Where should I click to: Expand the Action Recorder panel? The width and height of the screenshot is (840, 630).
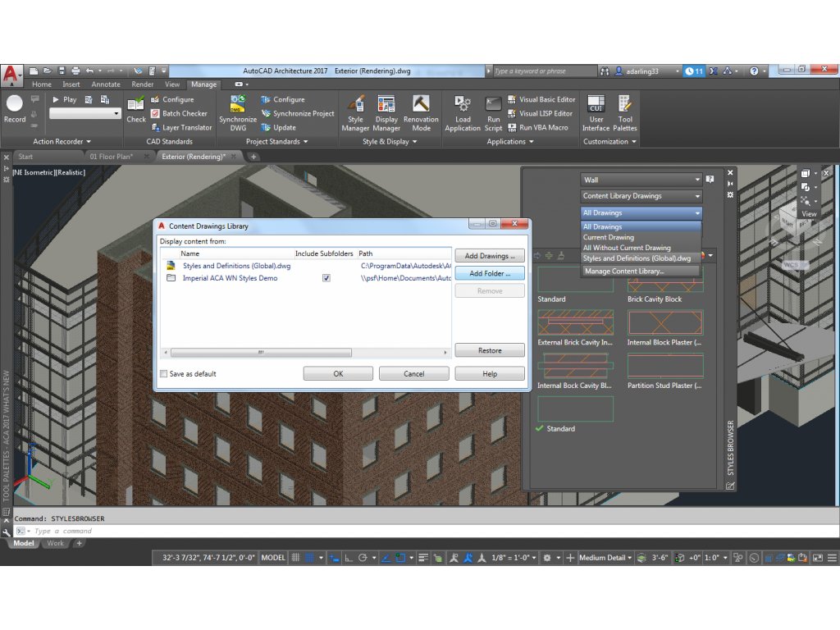(x=62, y=141)
